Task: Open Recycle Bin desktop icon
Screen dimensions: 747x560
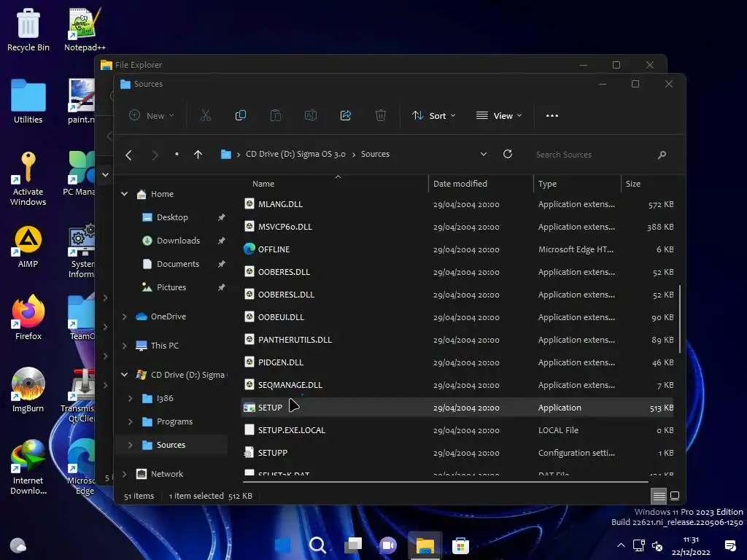Action: click(28, 29)
